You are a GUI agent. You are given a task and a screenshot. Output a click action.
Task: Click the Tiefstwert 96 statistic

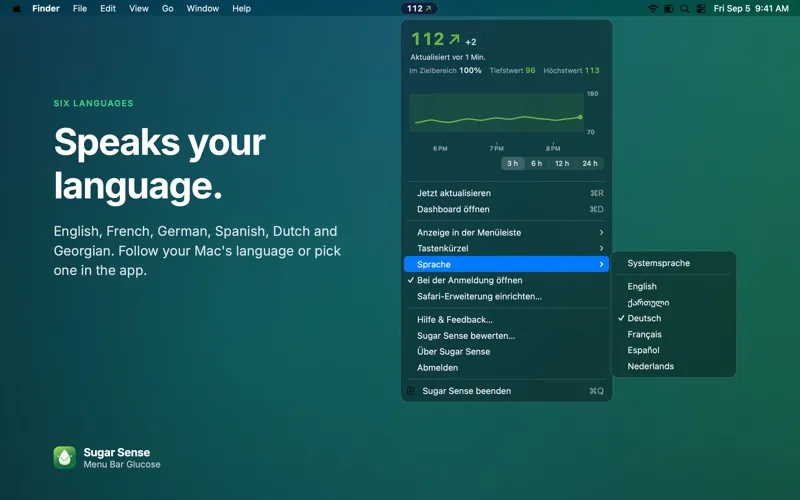point(512,70)
